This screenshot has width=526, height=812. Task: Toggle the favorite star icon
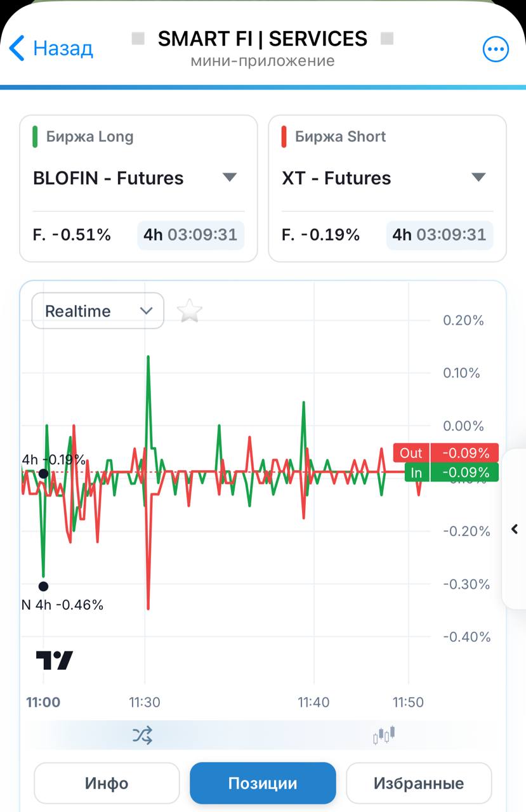pyautogui.click(x=189, y=311)
